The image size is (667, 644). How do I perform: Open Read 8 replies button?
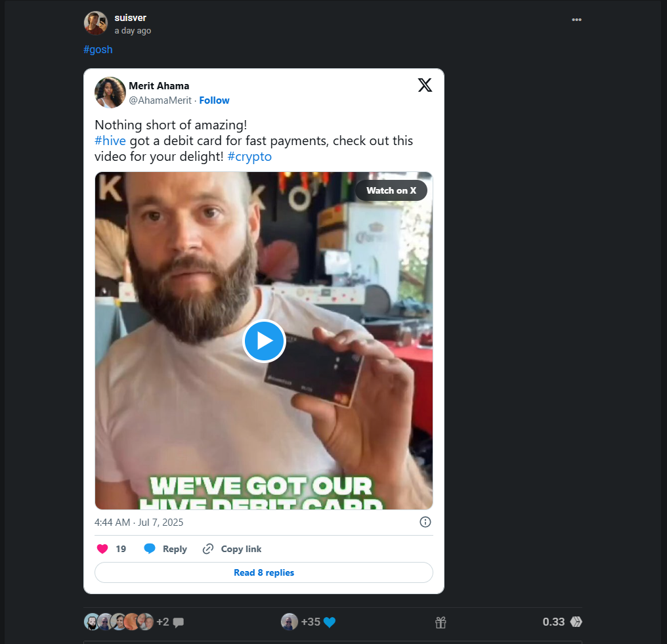coord(264,572)
